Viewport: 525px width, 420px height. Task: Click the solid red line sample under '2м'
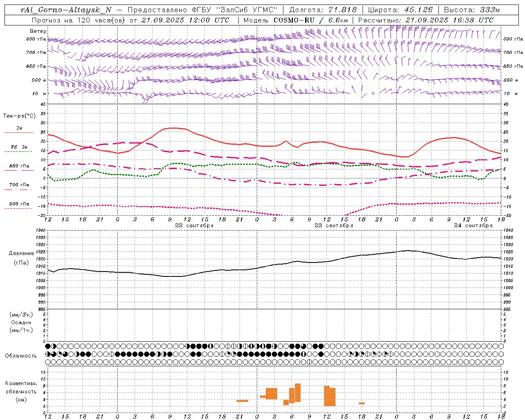click(19, 133)
